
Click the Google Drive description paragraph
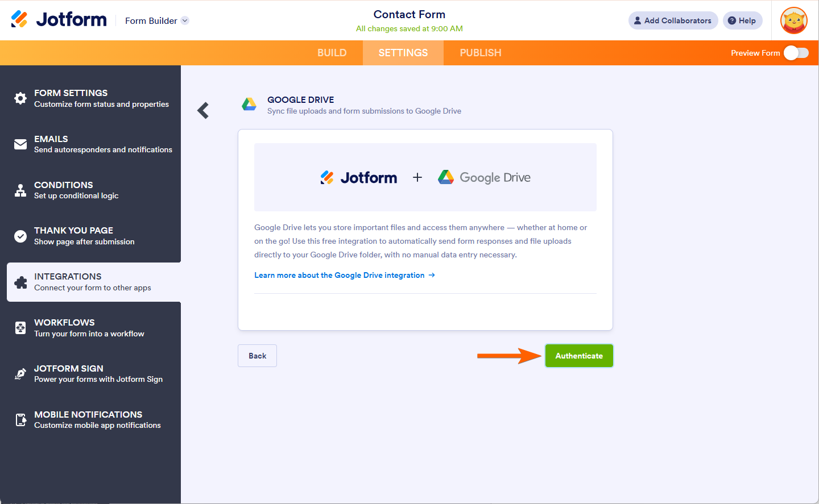pyautogui.click(x=421, y=241)
